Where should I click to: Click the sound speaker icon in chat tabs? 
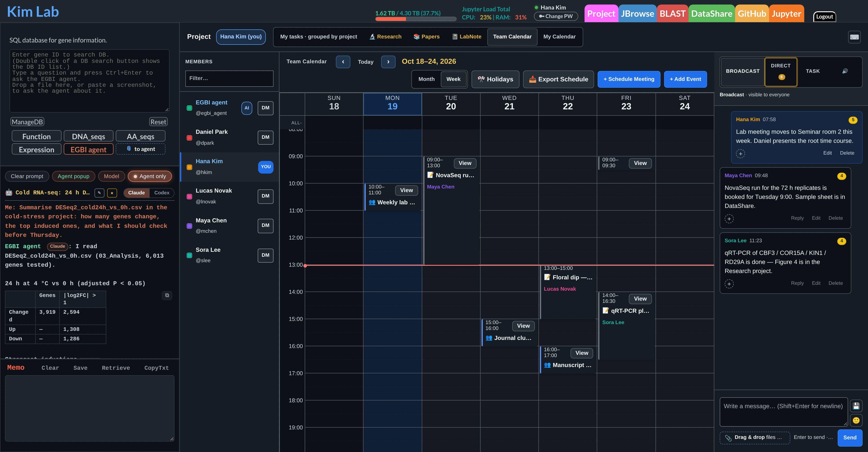pos(845,71)
